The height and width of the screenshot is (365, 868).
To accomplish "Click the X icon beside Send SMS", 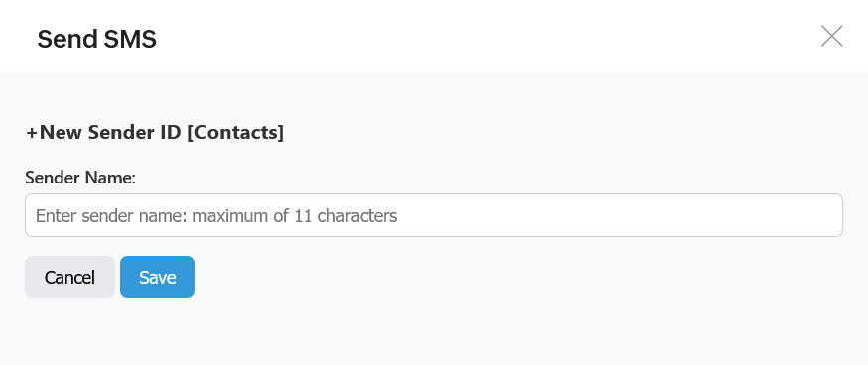I will tap(831, 36).
